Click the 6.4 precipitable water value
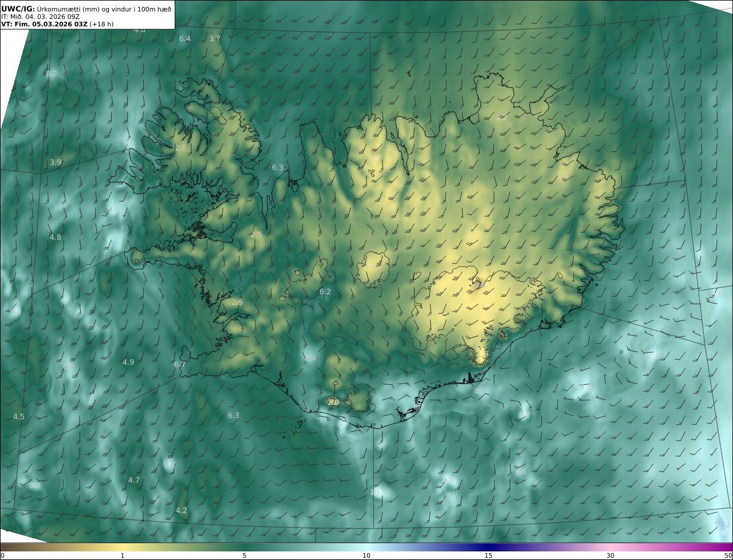Image resolution: width=733 pixels, height=560 pixels. 185,38
